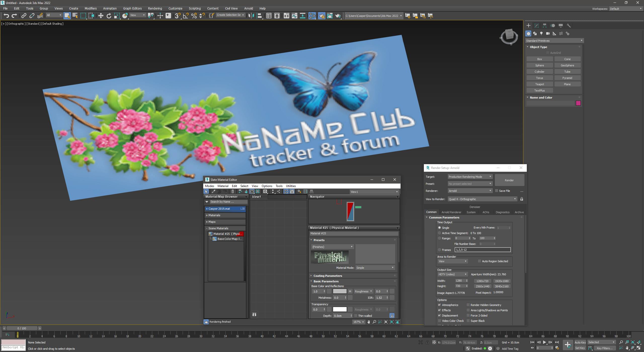Viewport: 644px width, 352px height.
Task: Toggle the Angle Snap button
Action: [x=186, y=16]
